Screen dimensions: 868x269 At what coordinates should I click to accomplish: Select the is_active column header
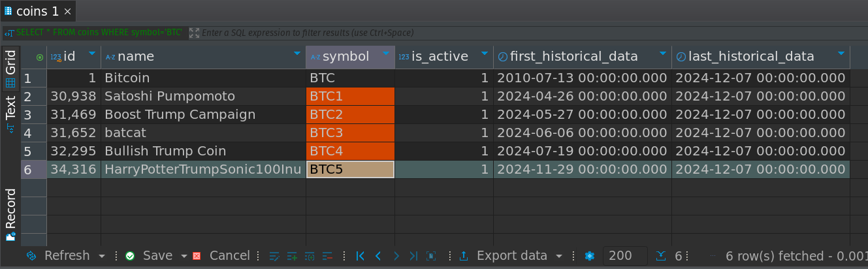[x=443, y=57]
